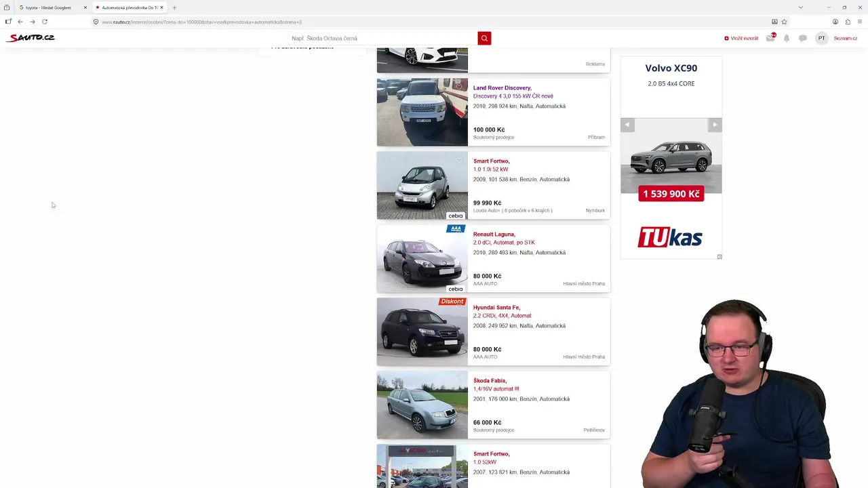The image size is (868, 488).
Task: Expand the tab list chevron
Action: click(800, 7)
